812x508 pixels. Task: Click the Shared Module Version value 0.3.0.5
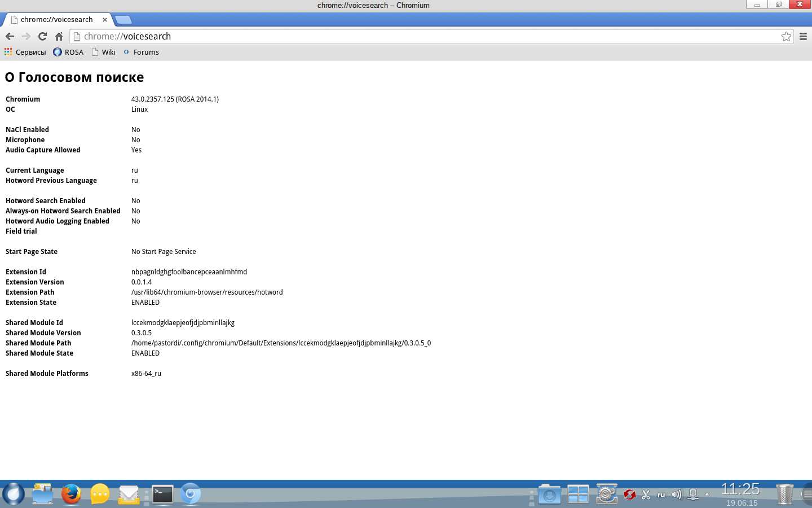point(142,333)
